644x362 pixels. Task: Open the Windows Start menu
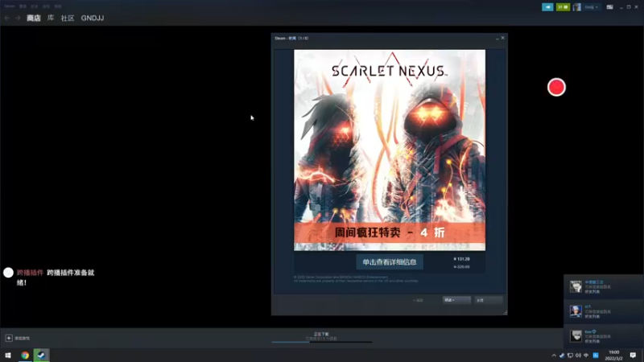pos(8,355)
